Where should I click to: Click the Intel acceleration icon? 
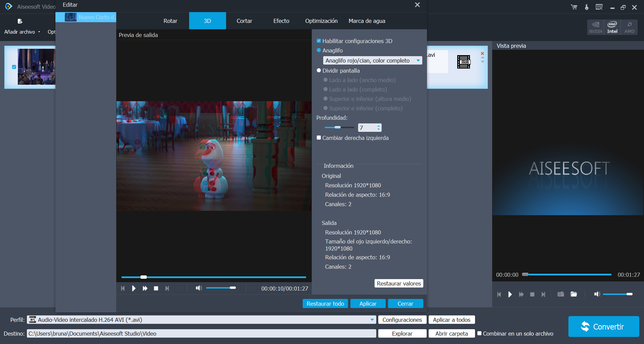[612, 27]
